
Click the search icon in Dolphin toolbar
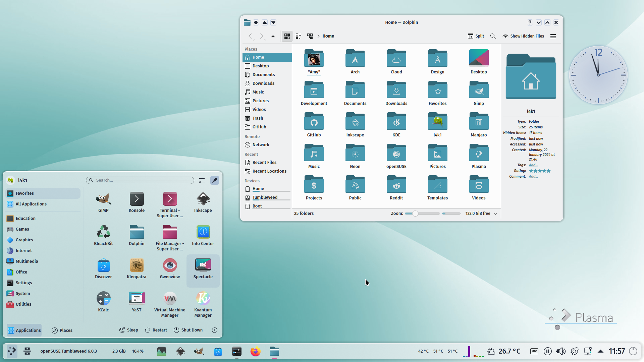coord(493,36)
